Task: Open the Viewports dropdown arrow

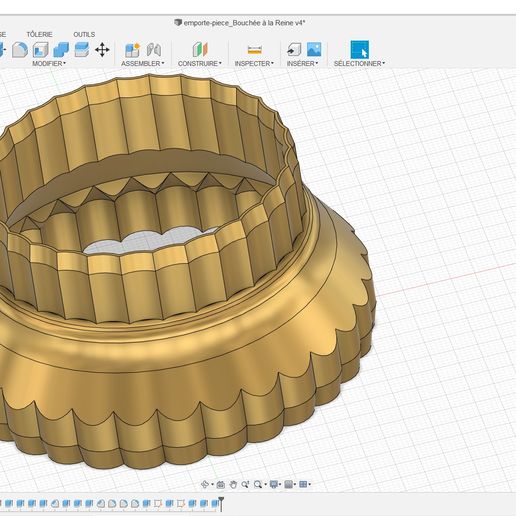Action: coord(310,485)
